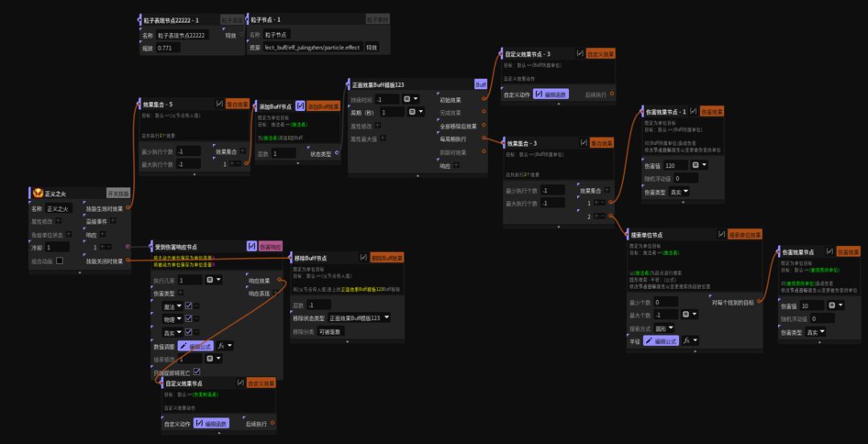868x444 pixels.
Task: Open the 周期（秒） value type dropdown
Action: pos(416,112)
